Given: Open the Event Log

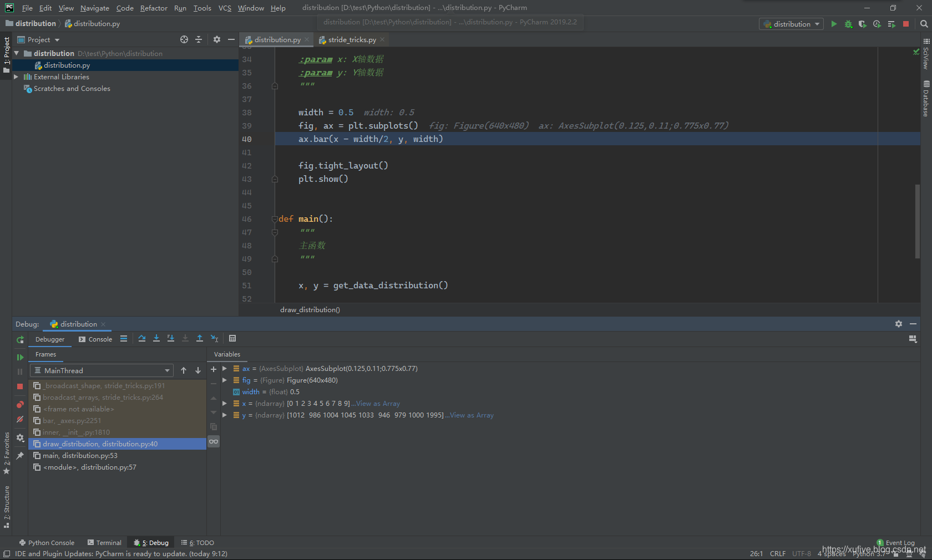Looking at the screenshot, I should 896,543.
